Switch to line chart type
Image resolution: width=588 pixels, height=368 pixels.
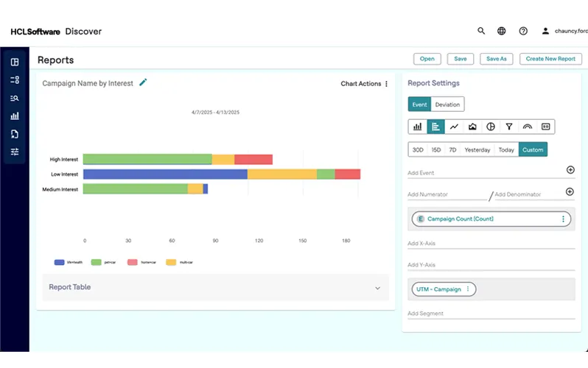[454, 127]
